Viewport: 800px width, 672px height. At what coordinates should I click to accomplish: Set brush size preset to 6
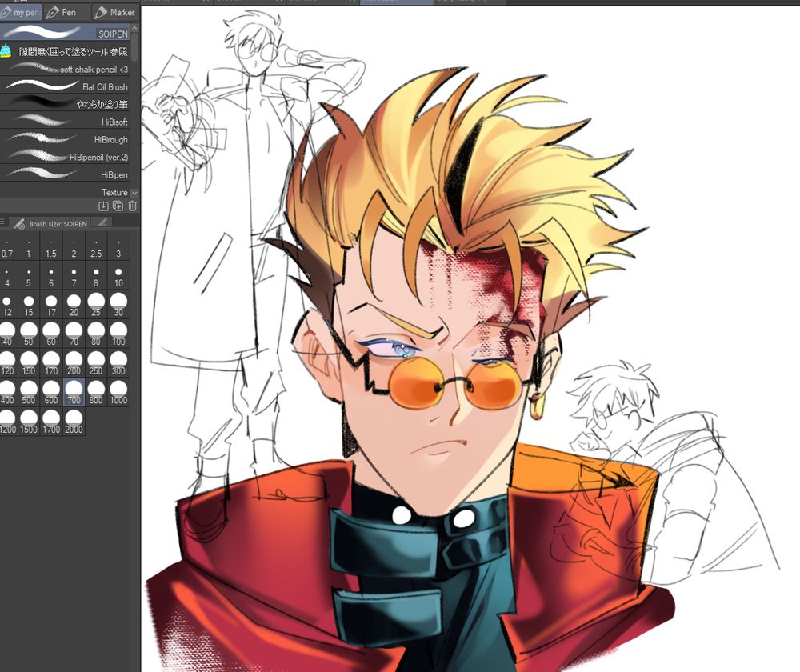coord(51,275)
